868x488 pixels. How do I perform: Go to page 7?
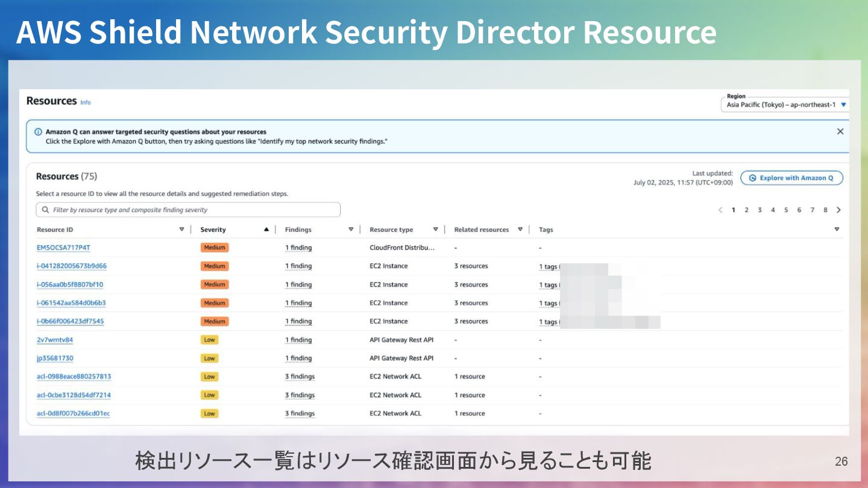coord(813,210)
